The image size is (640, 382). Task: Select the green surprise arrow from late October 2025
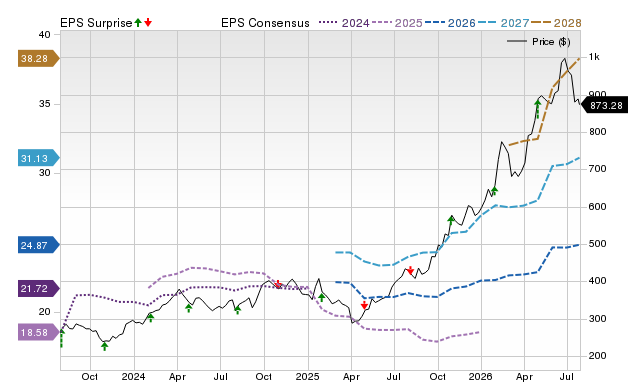[451, 220]
